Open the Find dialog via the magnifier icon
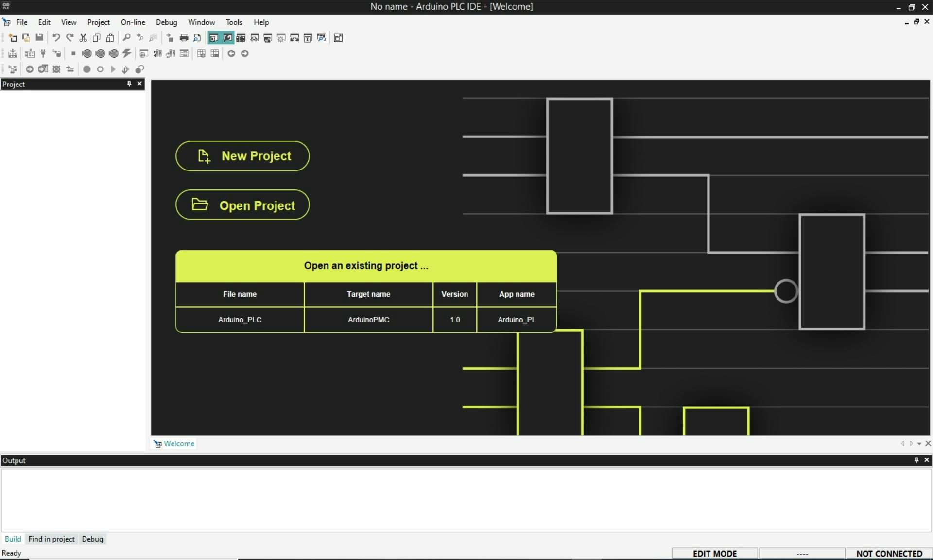This screenshot has height=560, width=933. coord(126,37)
